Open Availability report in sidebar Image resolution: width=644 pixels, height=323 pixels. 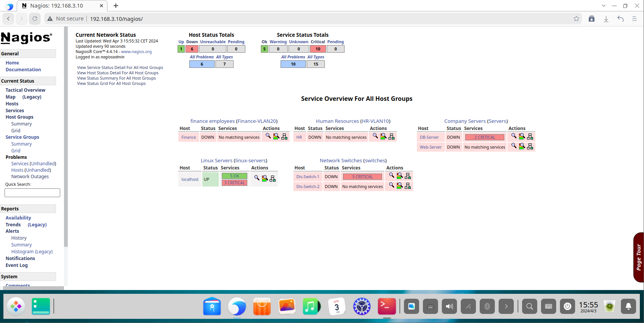pos(18,218)
